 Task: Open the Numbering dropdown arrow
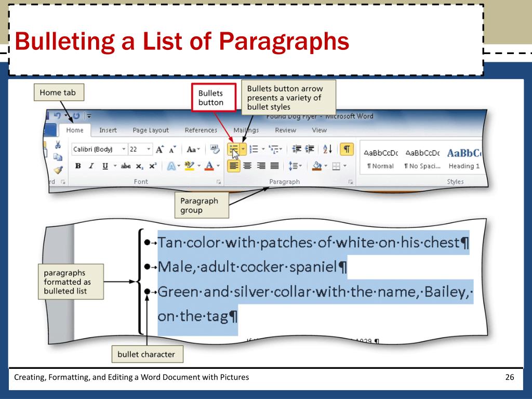(x=263, y=149)
